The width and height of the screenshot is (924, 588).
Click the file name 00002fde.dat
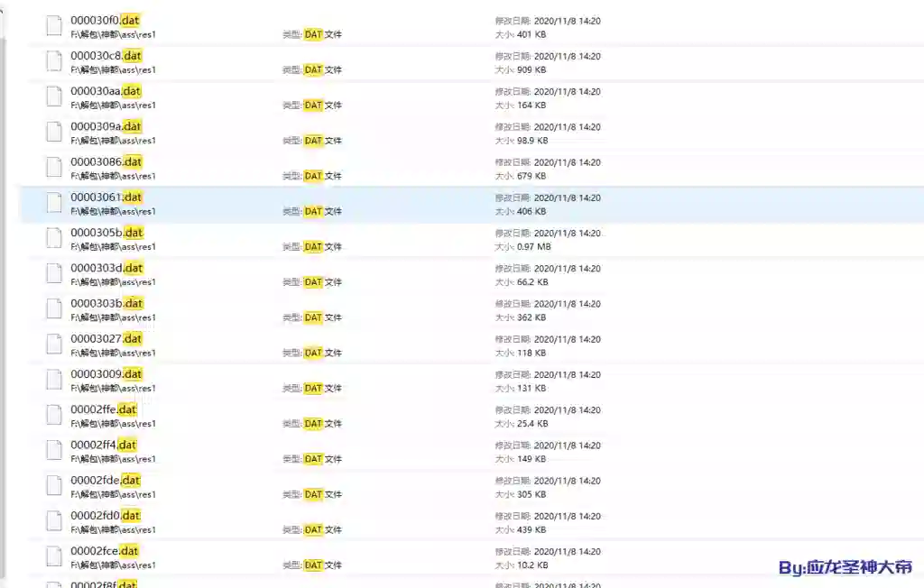pyautogui.click(x=106, y=480)
